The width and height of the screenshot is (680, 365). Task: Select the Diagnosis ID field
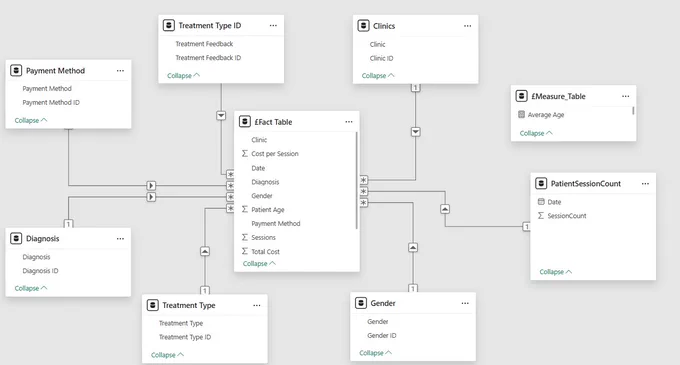(40, 270)
